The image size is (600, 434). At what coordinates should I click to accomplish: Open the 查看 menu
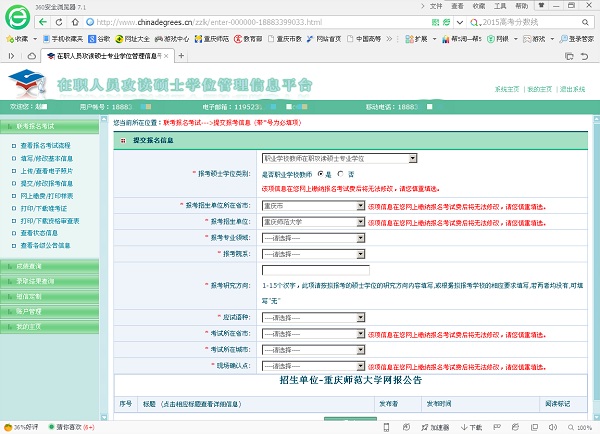[x=457, y=6]
